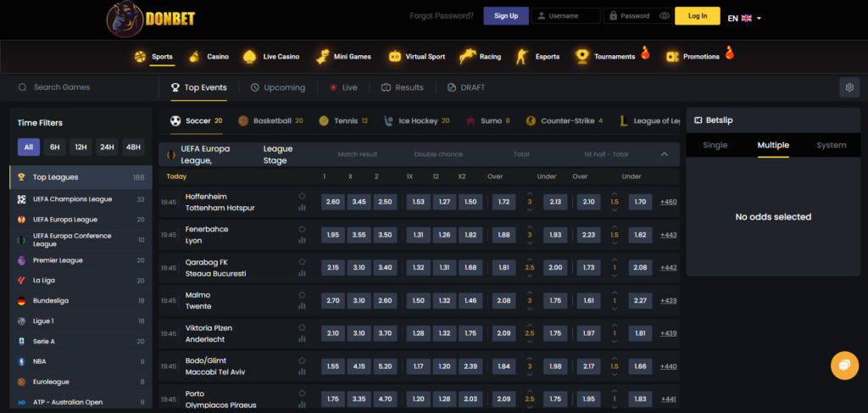Open Premier League in sidebar
The image size is (868, 413).
(x=81, y=260)
